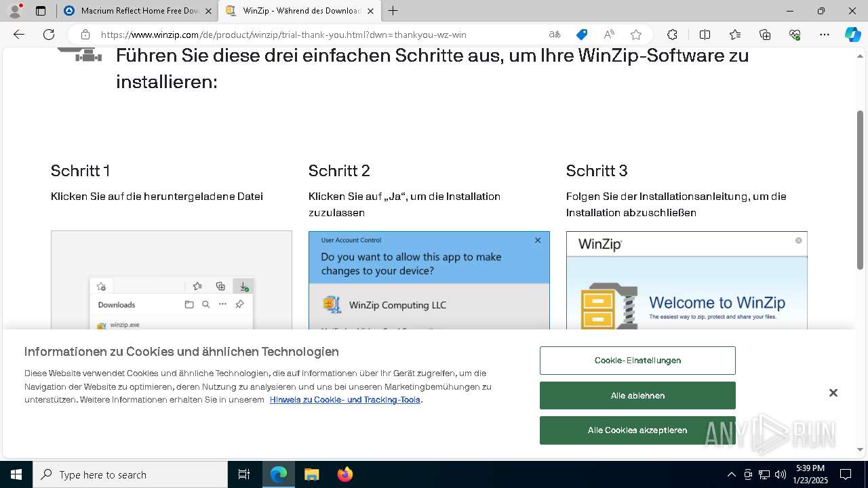Switch to WinZip download tab
Viewport: 868px width, 488px height.
pos(302,11)
